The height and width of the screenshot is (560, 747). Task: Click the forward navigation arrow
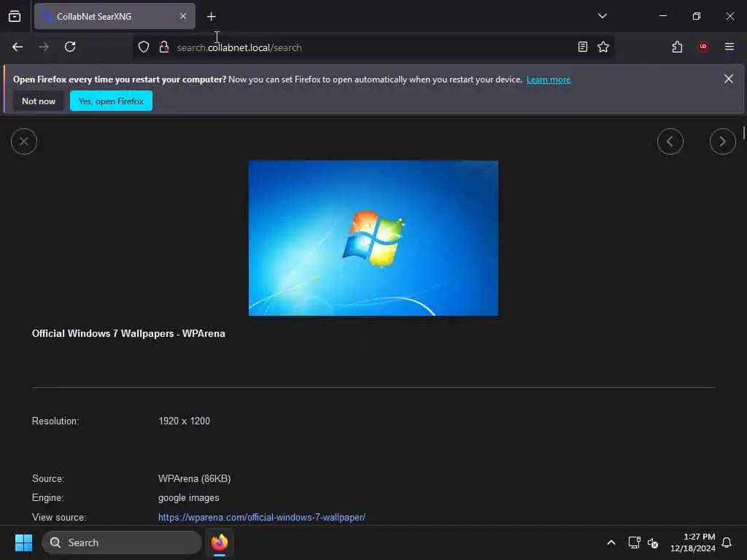[44, 47]
